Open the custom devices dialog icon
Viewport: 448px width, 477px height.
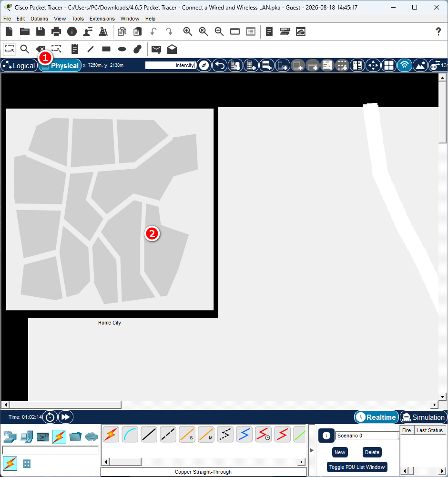point(251,31)
